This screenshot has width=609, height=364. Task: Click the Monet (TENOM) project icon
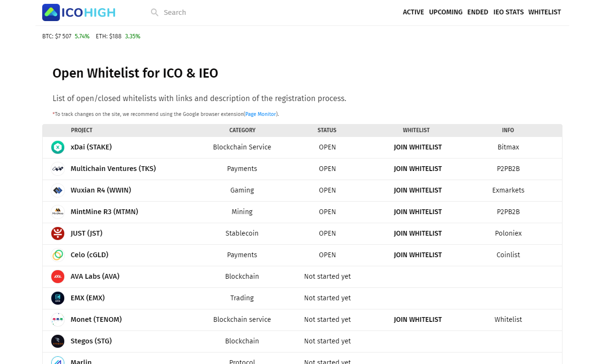(58, 320)
